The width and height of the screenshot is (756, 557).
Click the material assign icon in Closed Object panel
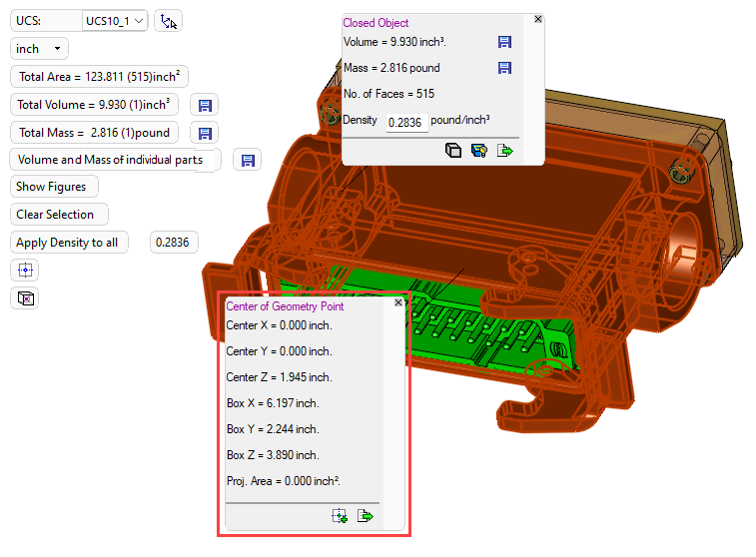tap(479, 151)
